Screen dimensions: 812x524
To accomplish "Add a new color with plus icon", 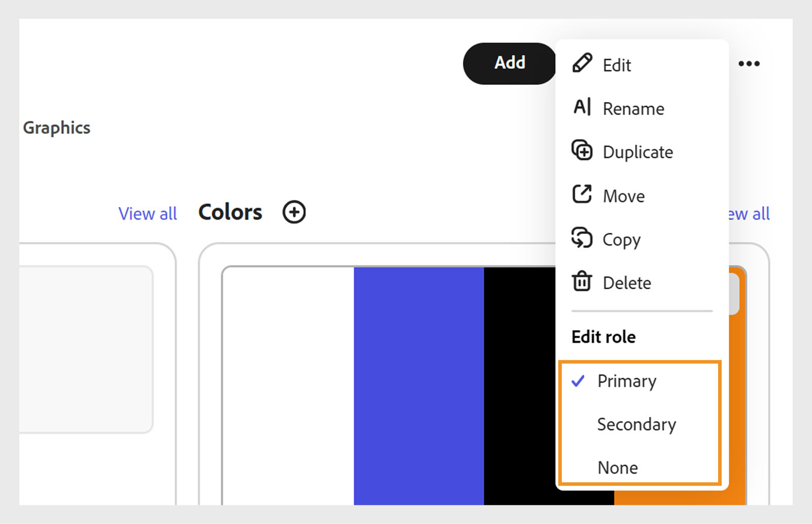I will tap(294, 212).
